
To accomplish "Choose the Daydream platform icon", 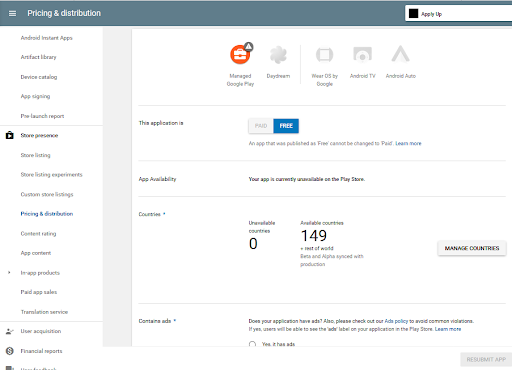I will click(x=278, y=55).
